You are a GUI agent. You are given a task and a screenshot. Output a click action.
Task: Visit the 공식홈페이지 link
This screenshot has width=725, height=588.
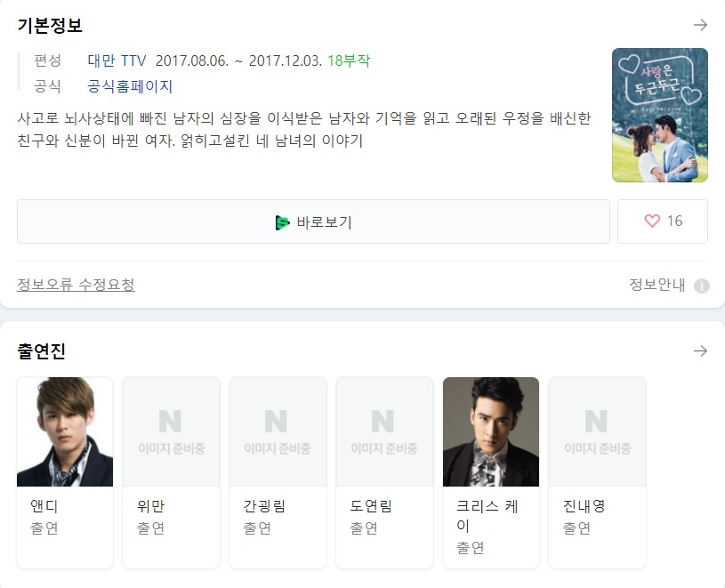coord(130,86)
